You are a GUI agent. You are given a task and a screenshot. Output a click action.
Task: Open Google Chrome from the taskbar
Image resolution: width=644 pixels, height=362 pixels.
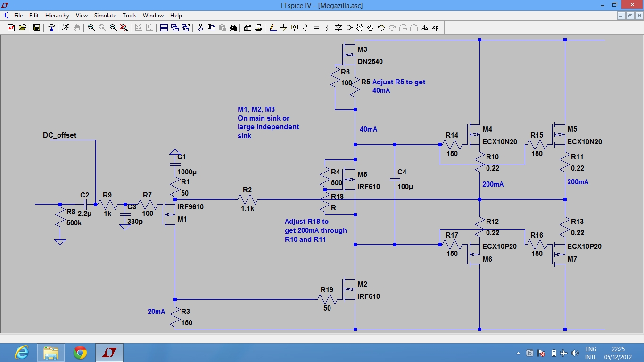(80, 352)
